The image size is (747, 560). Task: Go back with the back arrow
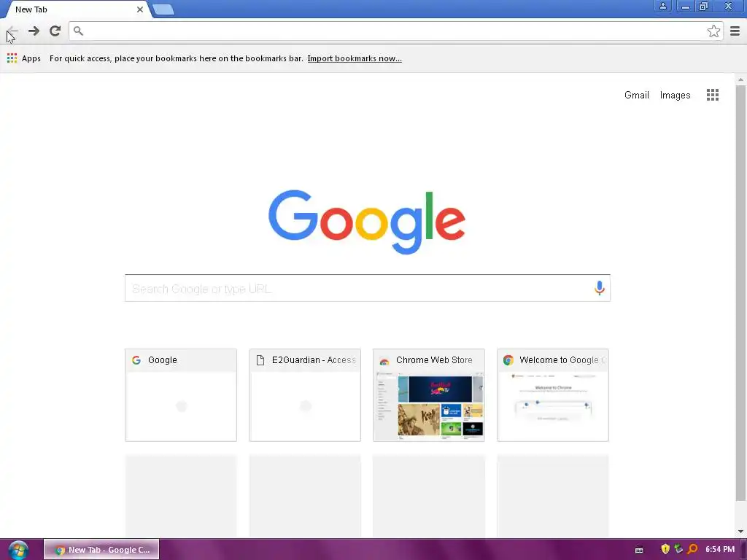12,31
